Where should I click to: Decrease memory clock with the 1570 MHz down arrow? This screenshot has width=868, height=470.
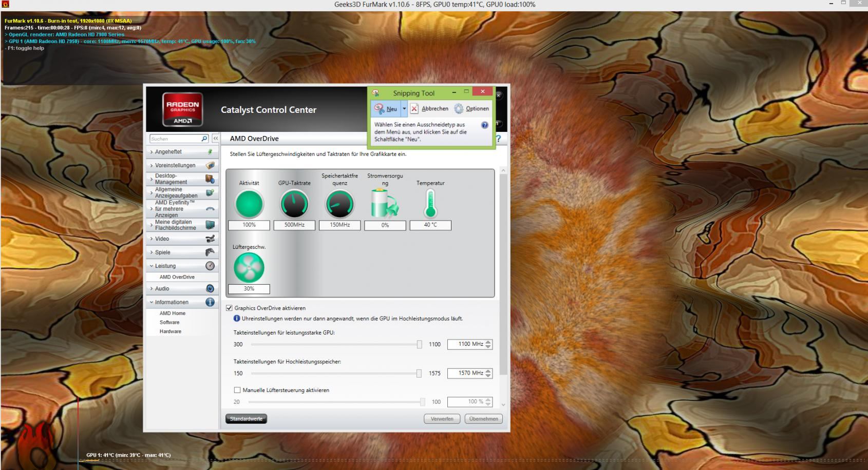click(x=488, y=376)
